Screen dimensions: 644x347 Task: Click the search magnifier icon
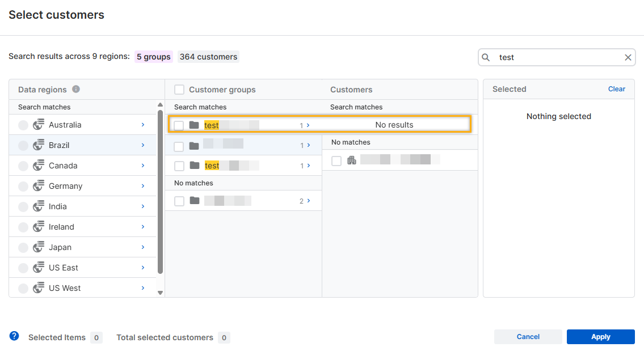[486, 57]
